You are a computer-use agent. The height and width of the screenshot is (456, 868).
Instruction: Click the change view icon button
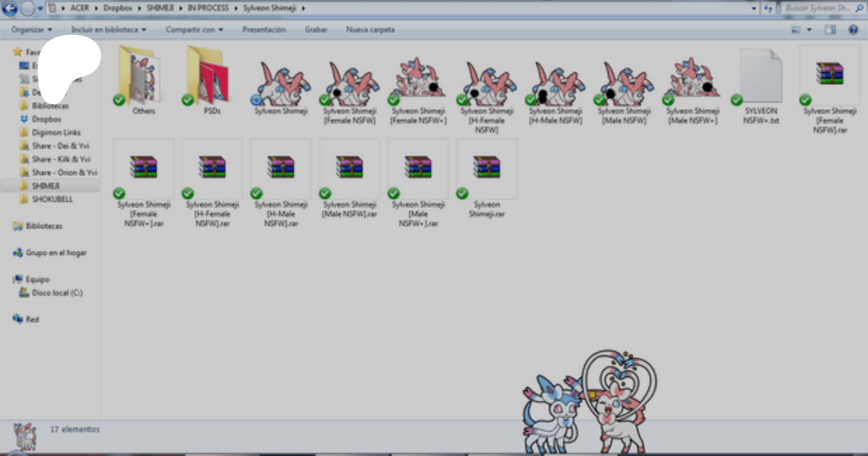click(x=796, y=30)
